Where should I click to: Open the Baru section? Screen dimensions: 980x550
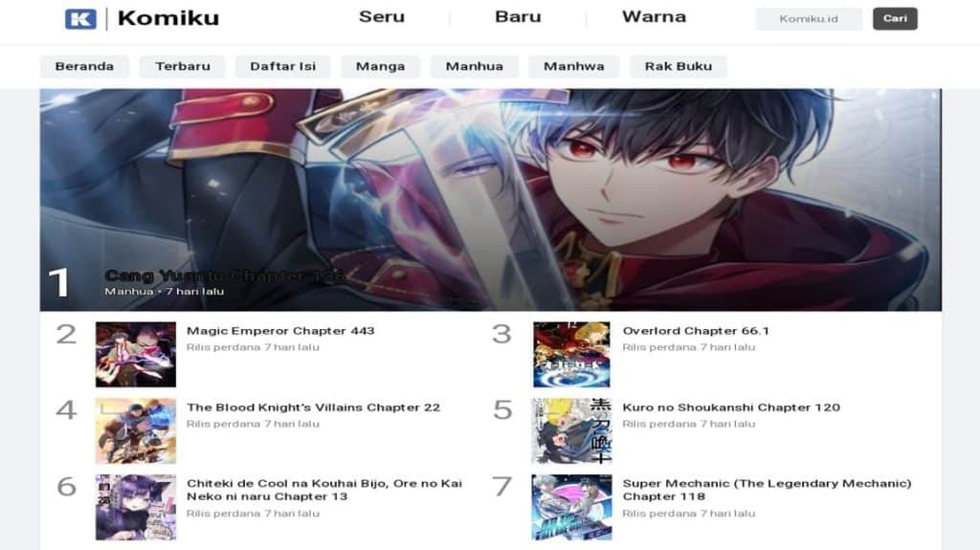[x=518, y=17]
